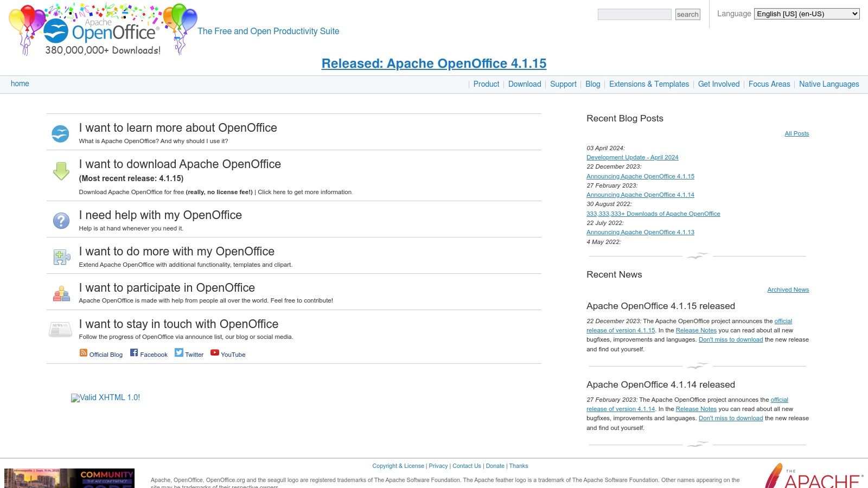Open the Extensions & Templates menu item
This screenshot has height=488, width=868.
pyautogui.click(x=649, y=84)
